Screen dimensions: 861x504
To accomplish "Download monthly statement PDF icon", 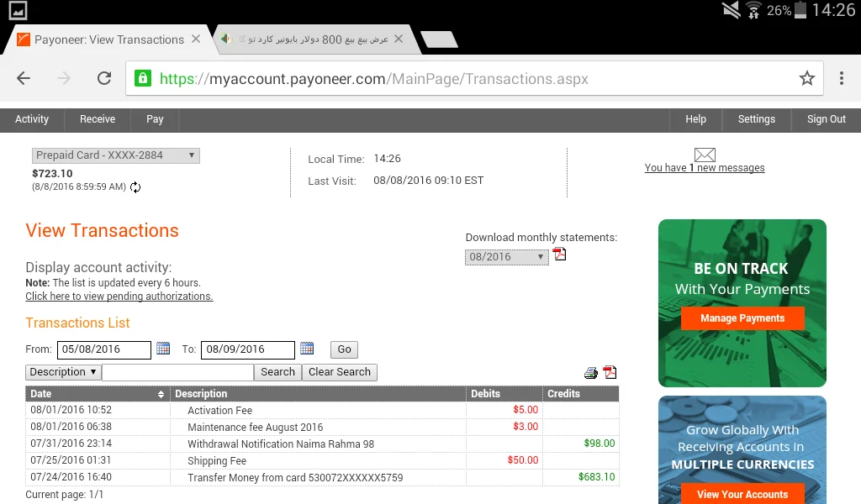I will point(559,255).
